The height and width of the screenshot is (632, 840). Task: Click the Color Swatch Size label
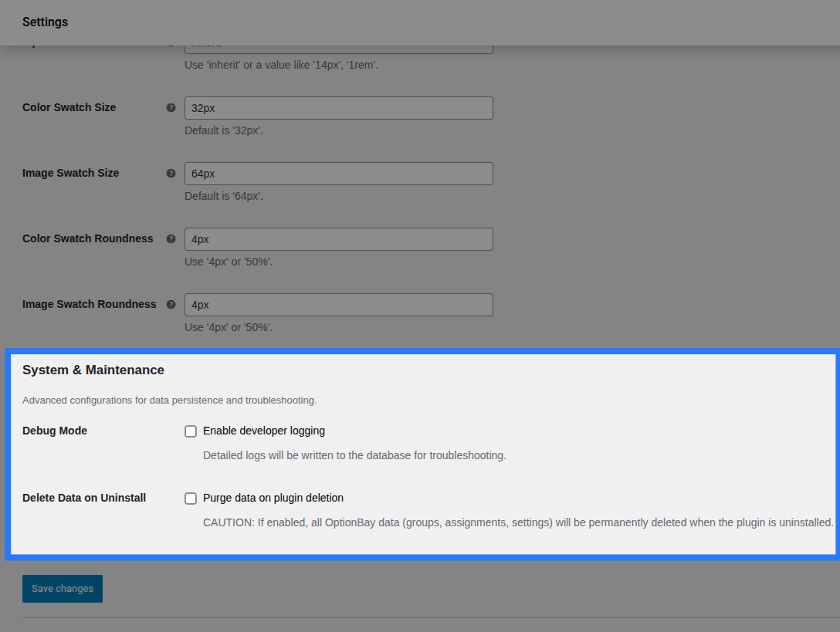69,107
